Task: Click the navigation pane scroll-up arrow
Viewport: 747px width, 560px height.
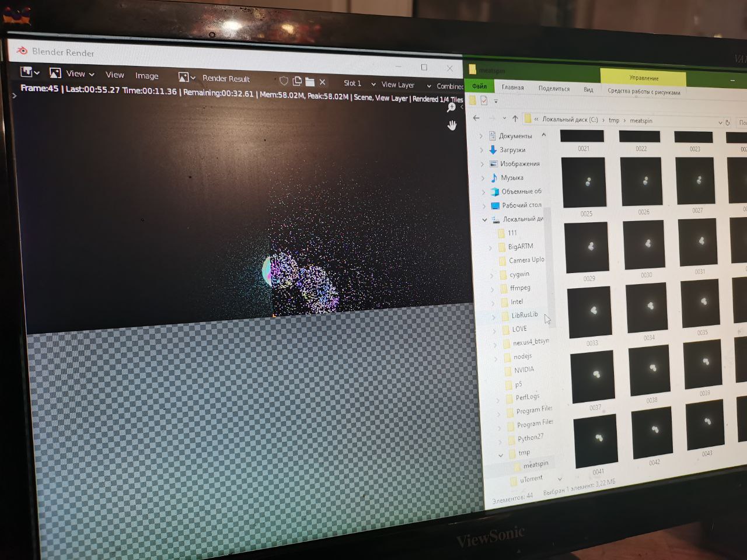Action: pyautogui.click(x=544, y=135)
